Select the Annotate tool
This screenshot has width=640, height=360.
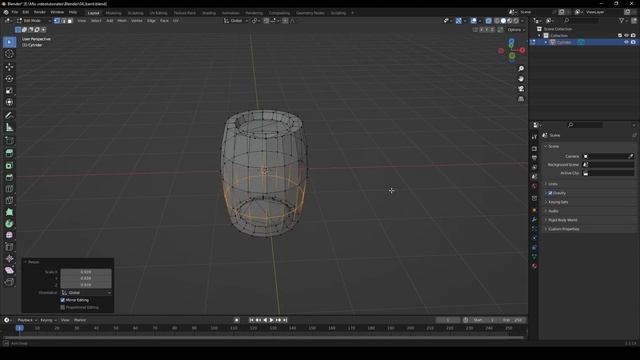[x=9, y=116]
